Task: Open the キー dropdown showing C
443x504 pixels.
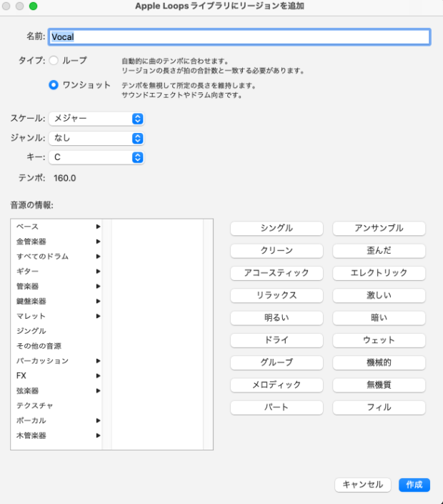Action: (96, 157)
